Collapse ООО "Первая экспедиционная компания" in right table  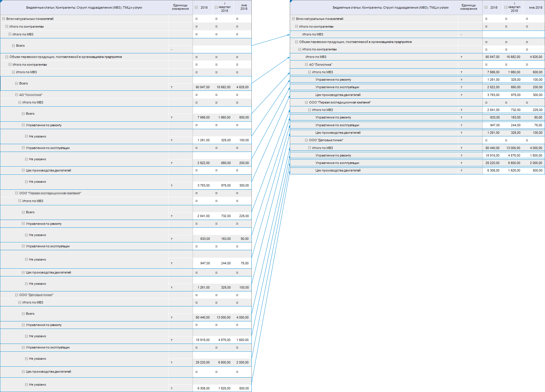point(307,103)
